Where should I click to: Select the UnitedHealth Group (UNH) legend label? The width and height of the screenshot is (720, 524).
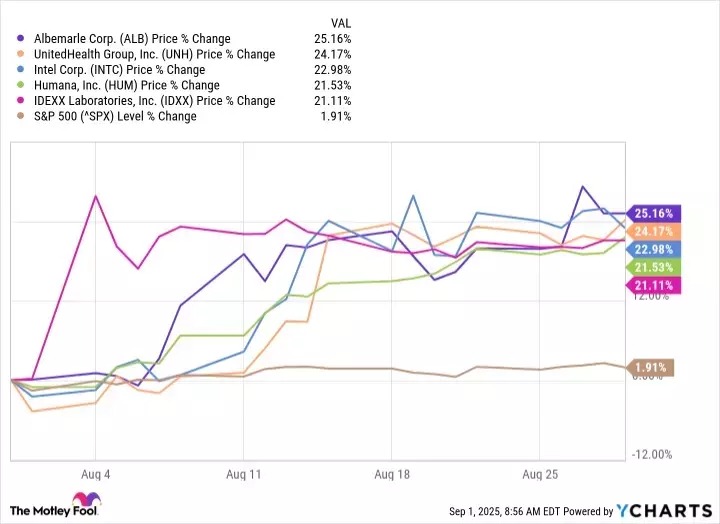click(152, 54)
